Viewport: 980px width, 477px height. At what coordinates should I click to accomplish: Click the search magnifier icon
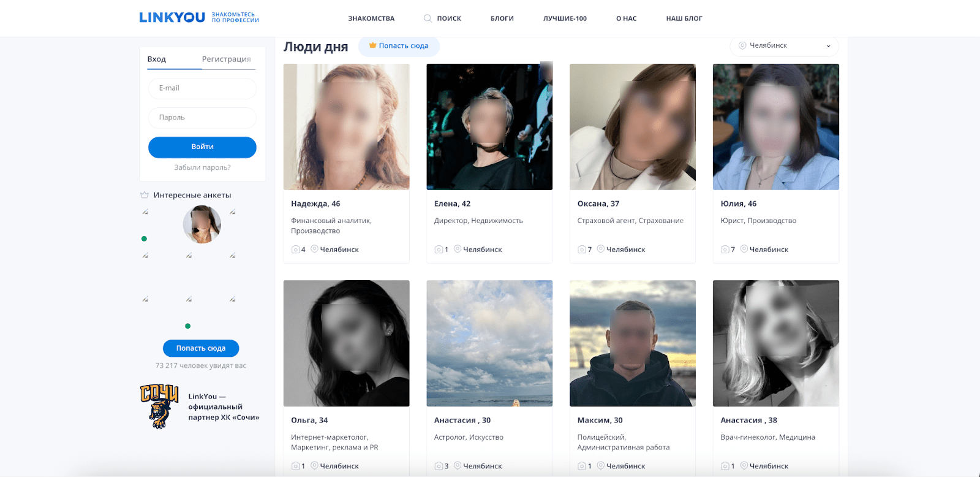428,18
